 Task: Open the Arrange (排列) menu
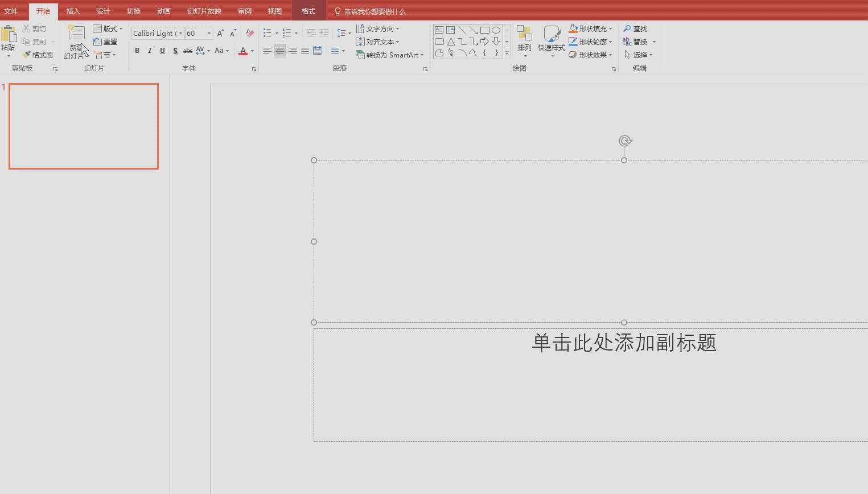click(524, 41)
